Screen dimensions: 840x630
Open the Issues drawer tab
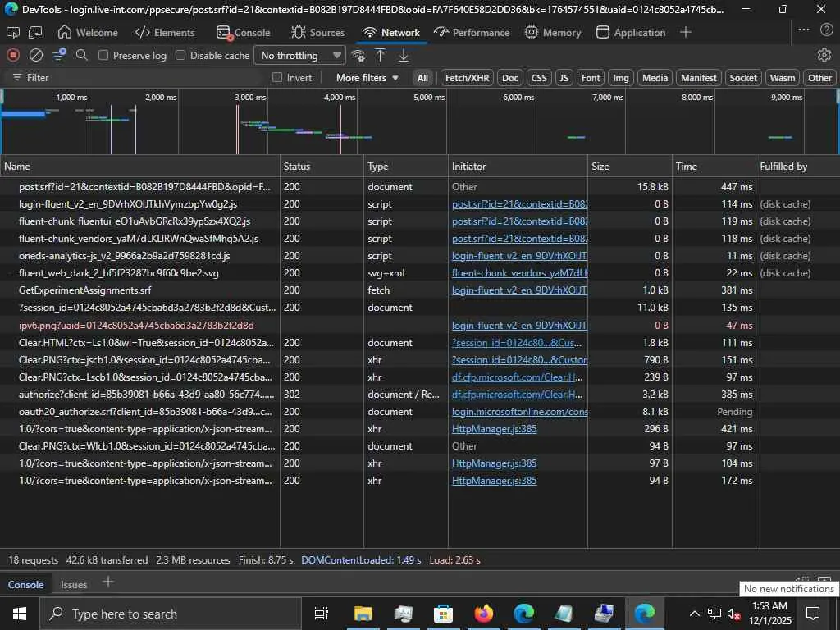point(74,584)
